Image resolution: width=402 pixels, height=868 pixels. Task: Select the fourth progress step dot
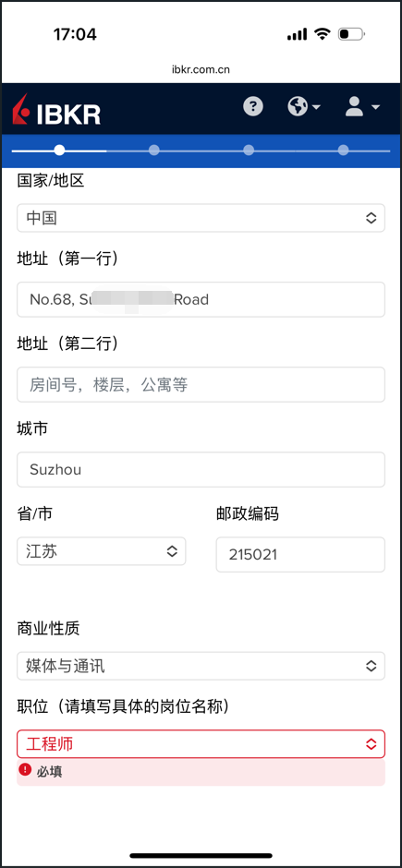pyautogui.click(x=343, y=150)
